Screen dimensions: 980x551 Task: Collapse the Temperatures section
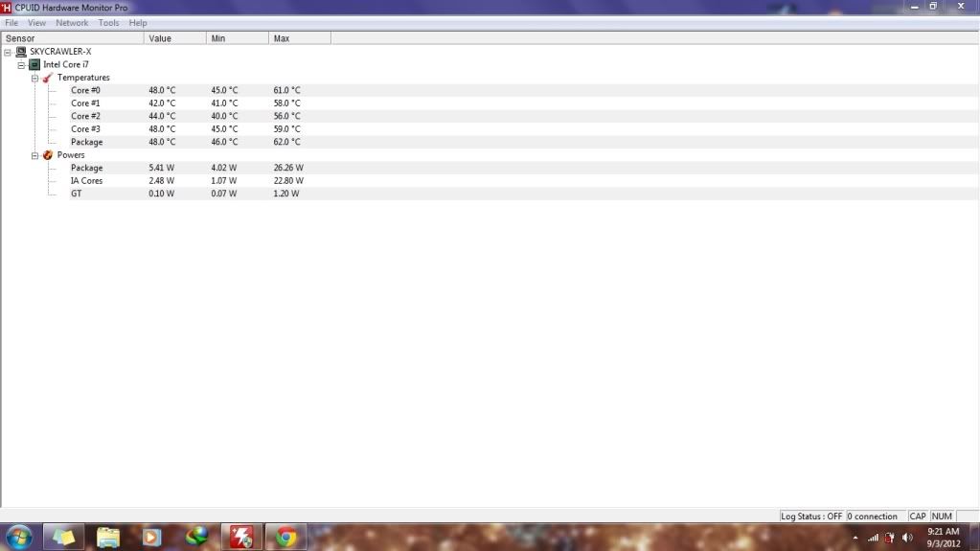click(x=34, y=78)
